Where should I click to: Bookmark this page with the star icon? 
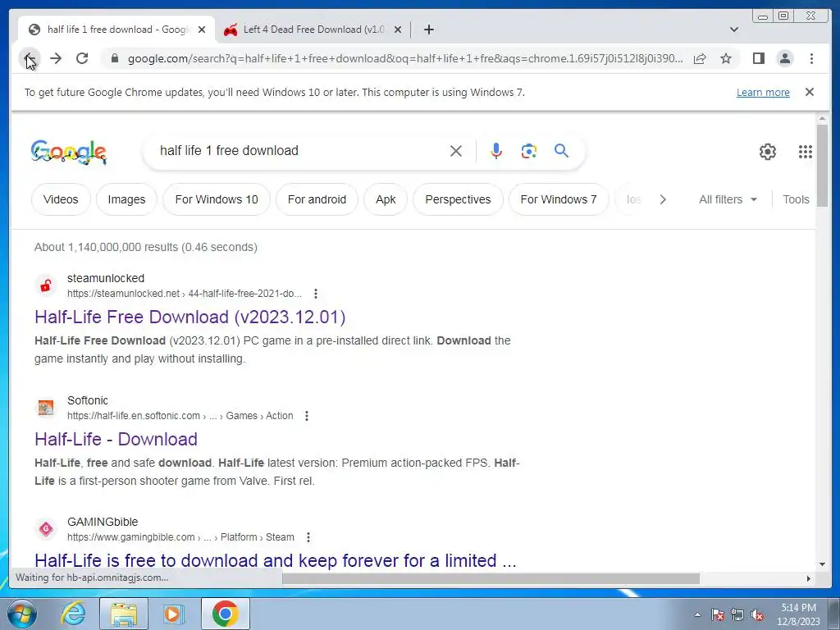(x=726, y=58)
